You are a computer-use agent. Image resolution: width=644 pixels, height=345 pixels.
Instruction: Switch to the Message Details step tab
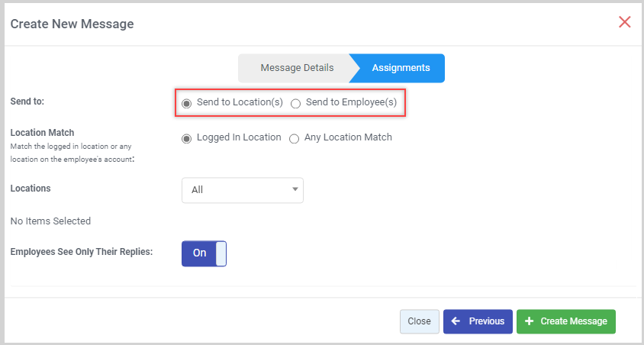[297, 68]
